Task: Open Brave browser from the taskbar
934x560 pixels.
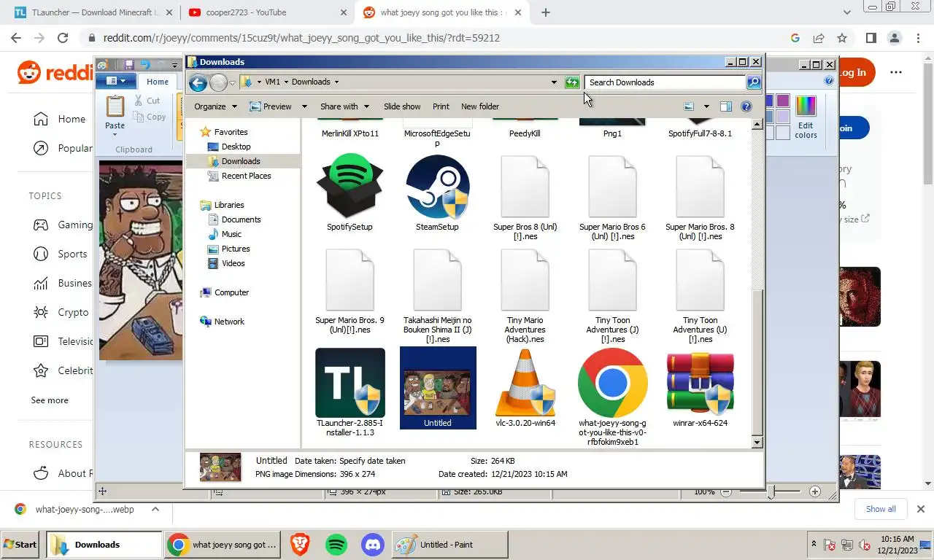Action: [x=299, y=545]
